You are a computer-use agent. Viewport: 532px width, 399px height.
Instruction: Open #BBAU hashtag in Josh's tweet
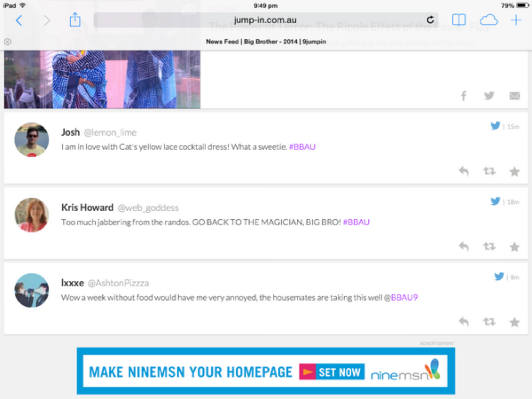click(302, 147)
